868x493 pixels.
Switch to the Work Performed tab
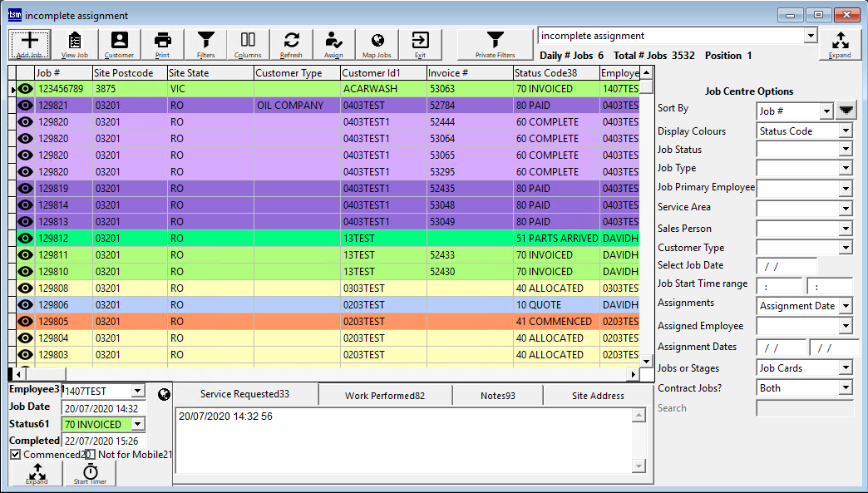point(384,396)
